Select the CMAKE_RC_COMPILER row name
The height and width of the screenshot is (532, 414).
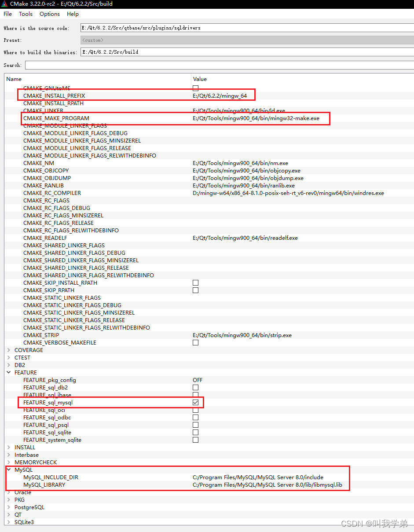point(52,193)
